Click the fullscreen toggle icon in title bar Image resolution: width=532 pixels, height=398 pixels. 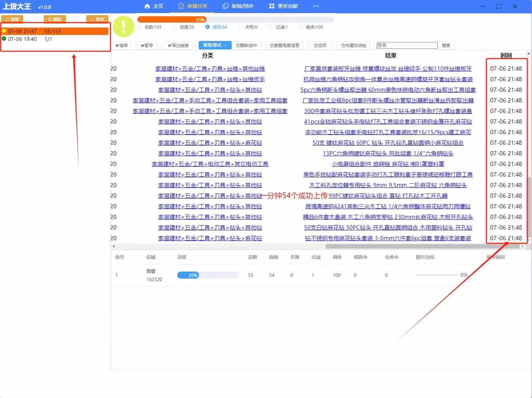pyautogui.click(x=499, y=6)
